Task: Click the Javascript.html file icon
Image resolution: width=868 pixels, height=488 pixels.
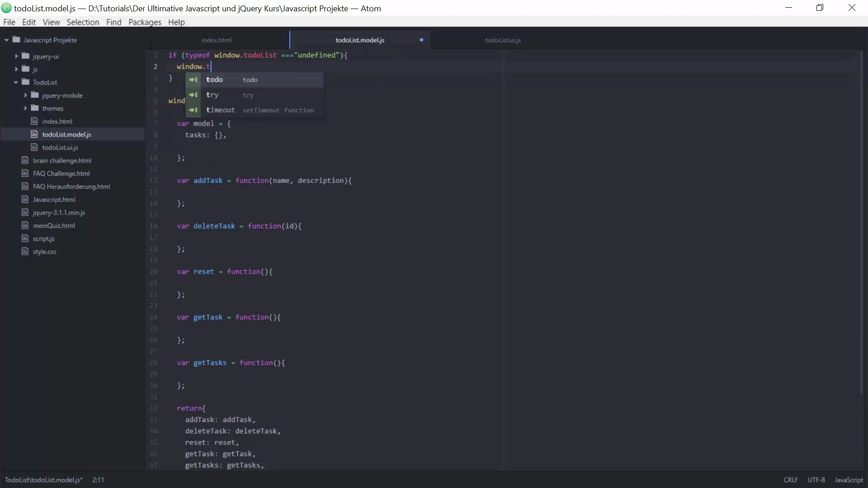Action: (25, 199)
